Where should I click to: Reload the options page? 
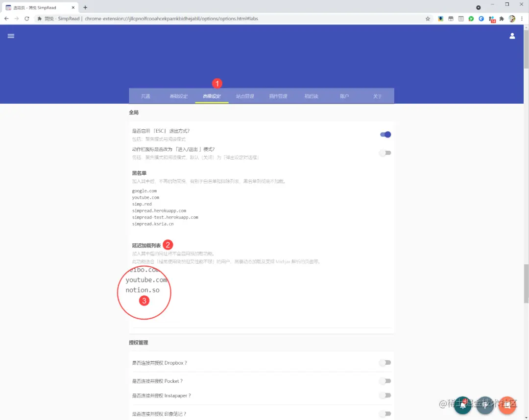pos(26,19)
